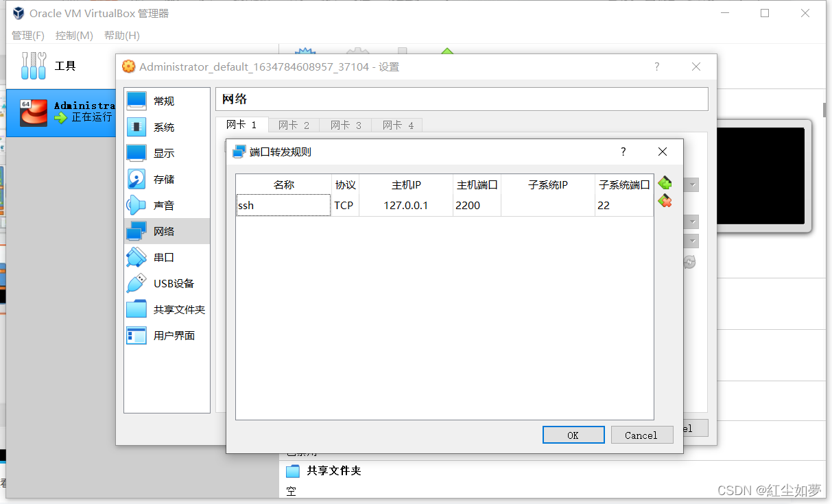Click the 名称 column header
The image size is (832, 504).
coord(283,184)
